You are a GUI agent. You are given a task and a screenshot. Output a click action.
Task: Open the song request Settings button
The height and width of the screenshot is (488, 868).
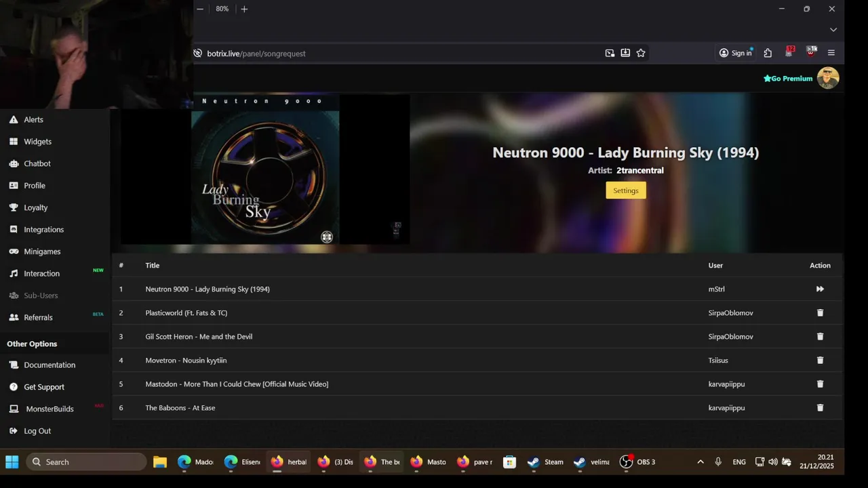tap(626, 190)
